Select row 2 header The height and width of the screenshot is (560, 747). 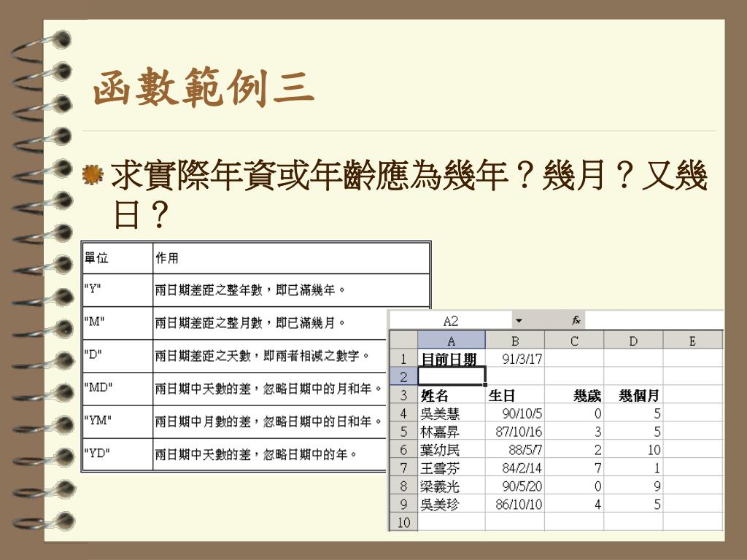point(403,377)
